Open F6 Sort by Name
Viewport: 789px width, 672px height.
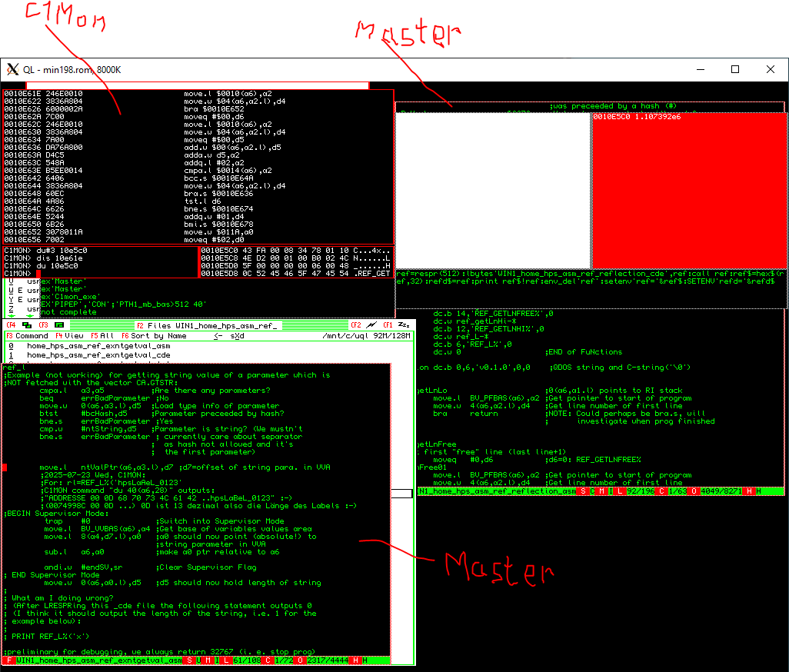click(154, 335)
